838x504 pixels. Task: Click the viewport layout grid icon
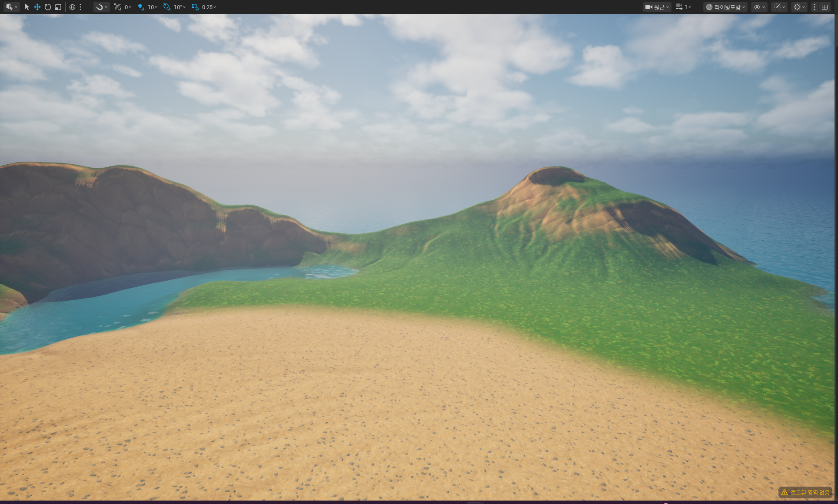825,7
